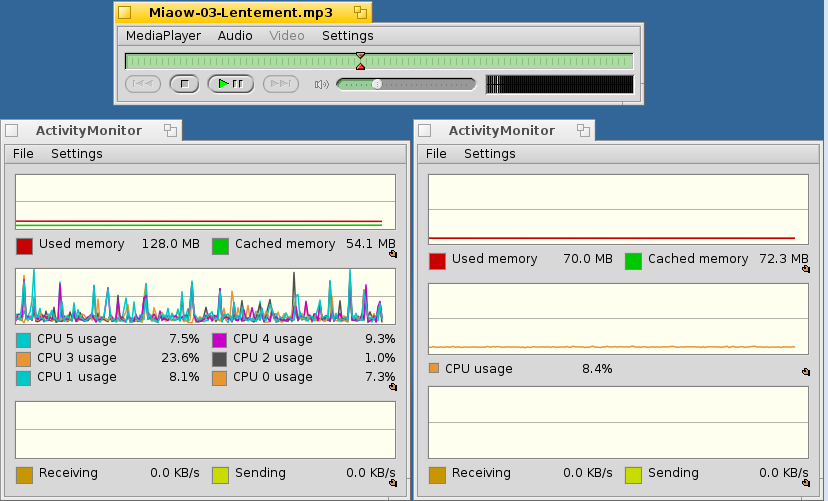Open File menu in the six-CPU ActivityMonitor
Viewport: 828px width, 501px height.
coord(23,154)
